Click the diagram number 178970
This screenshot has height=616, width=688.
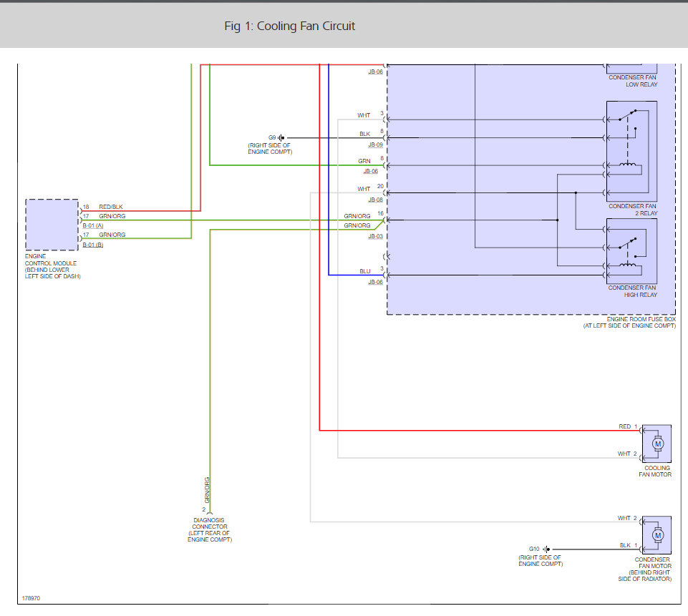31,598
